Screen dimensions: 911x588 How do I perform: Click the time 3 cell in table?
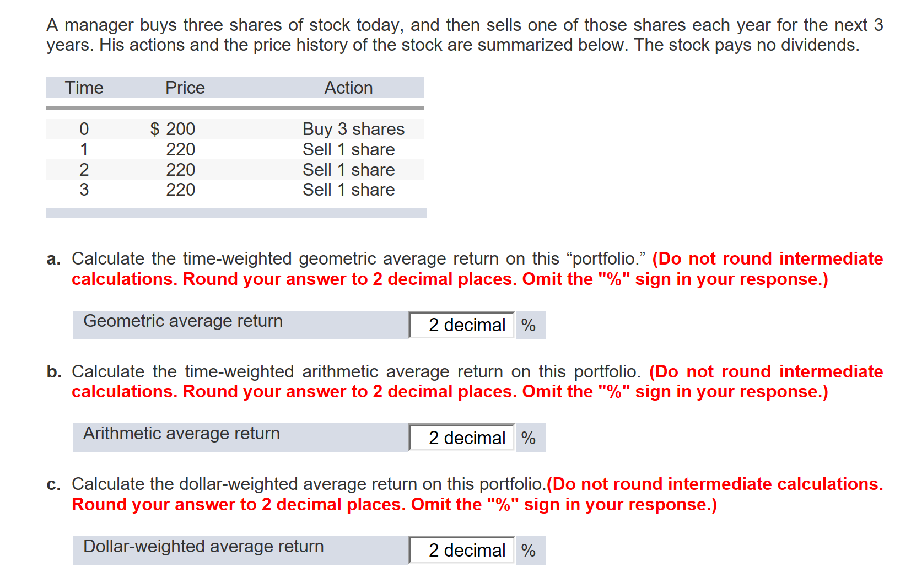pyautogui.click(x=84, y=190)
